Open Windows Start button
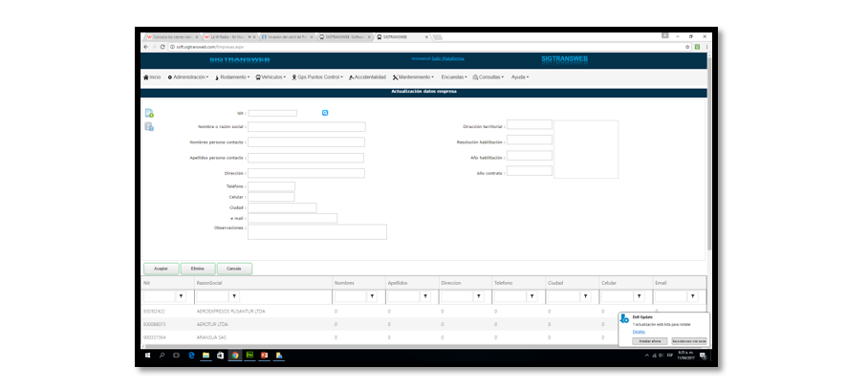This screenshot has width=868, height=389. [148, 356]
